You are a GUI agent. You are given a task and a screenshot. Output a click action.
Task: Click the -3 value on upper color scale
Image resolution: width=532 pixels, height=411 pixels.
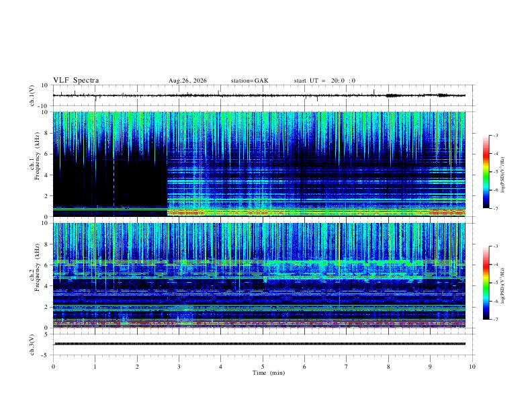pyautogui.click(x=495, y=135)
